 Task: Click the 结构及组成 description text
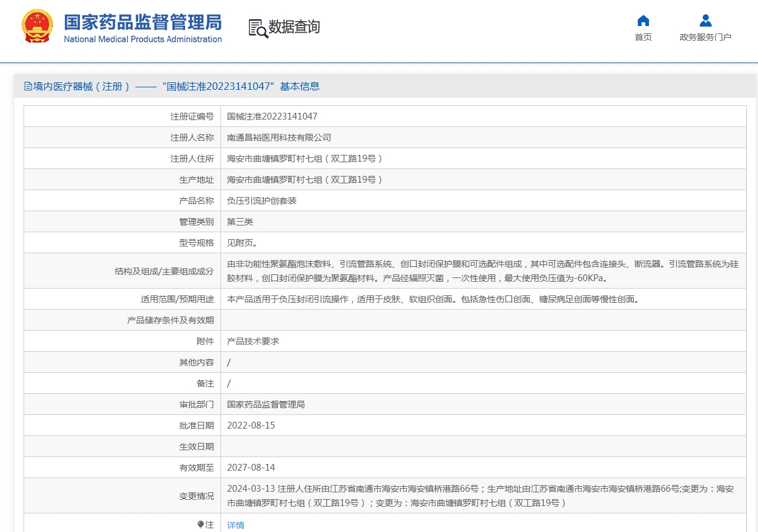482,271
